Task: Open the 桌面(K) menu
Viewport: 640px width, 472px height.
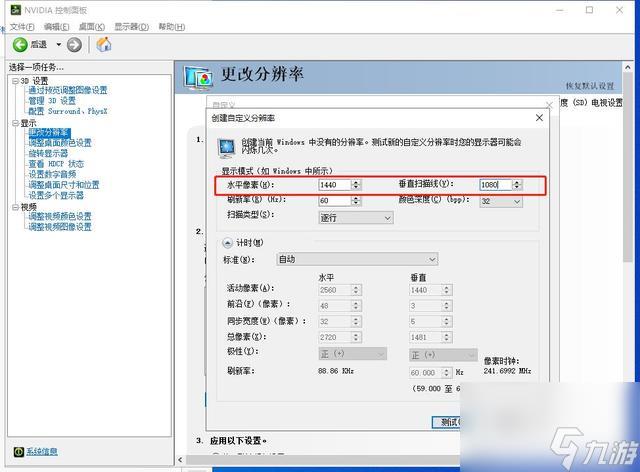Action: [x=91, y=27]
